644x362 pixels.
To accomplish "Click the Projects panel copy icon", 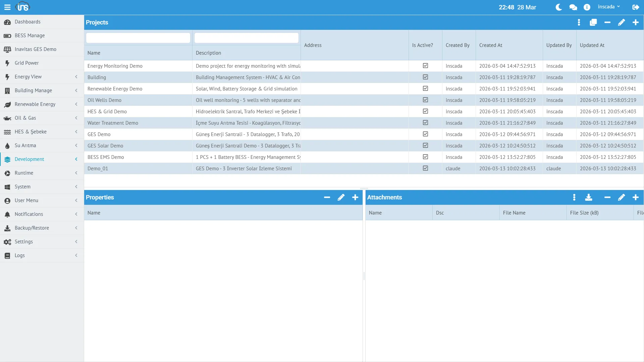I will point(593,22).
